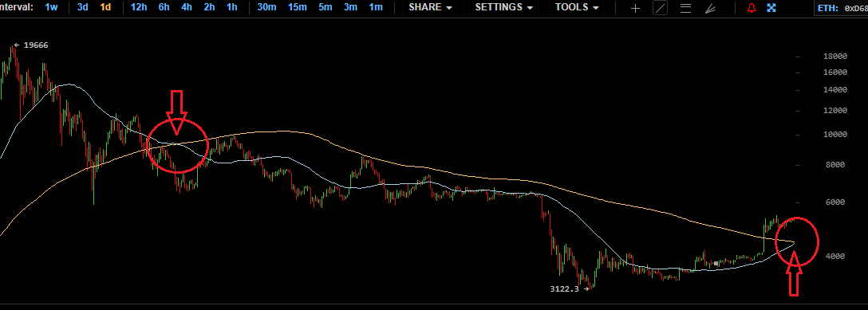Switch to the 1m interval
This screenshot has width=868, height=310.
tap(375, 7)
